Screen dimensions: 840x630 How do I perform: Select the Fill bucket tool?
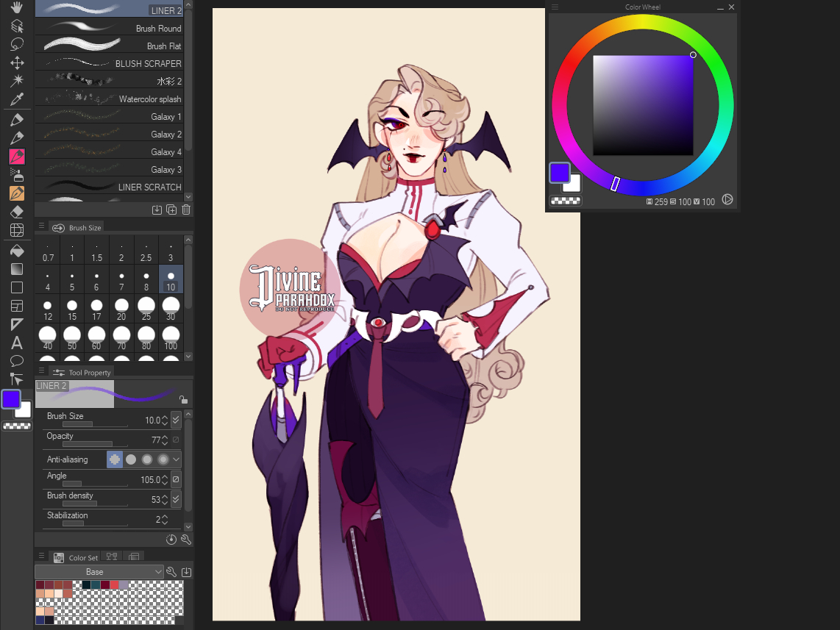[16, 250]
